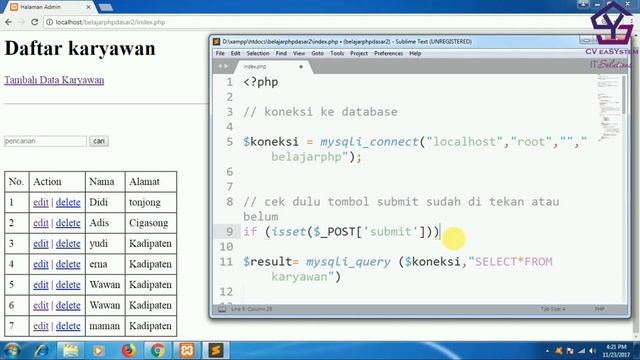
Task: Open the View menu
Action: tap(299, 53)
